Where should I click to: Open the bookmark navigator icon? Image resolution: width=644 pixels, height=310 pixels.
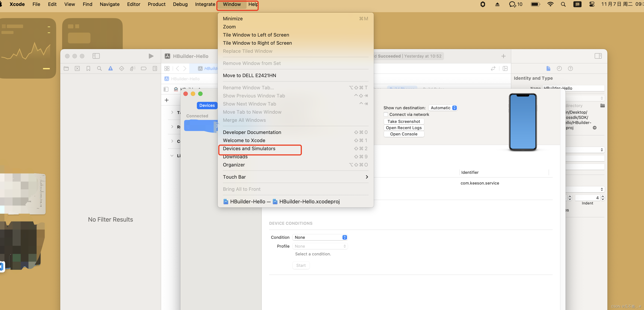click(x=88, y=69)
